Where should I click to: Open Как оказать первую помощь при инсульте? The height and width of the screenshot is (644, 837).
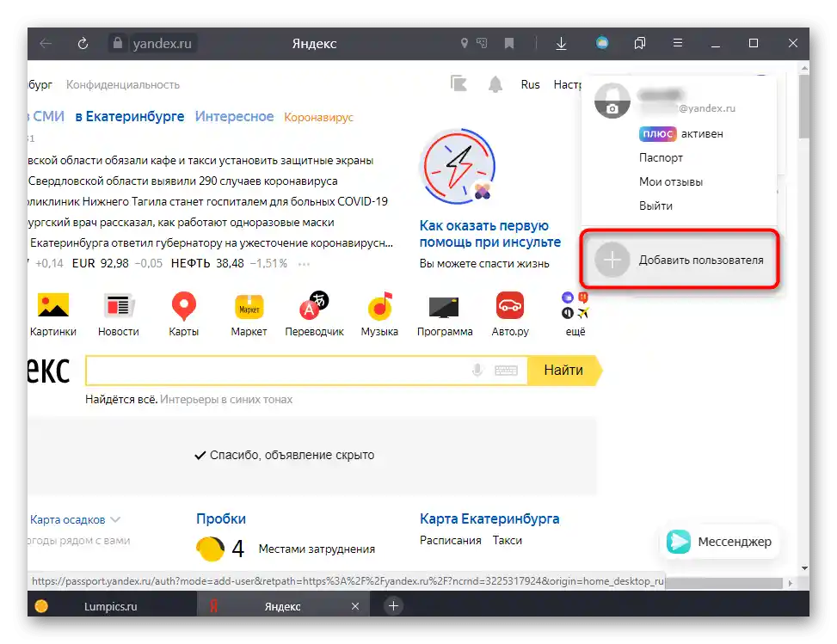pyautogui.click(x=489, y=234)
